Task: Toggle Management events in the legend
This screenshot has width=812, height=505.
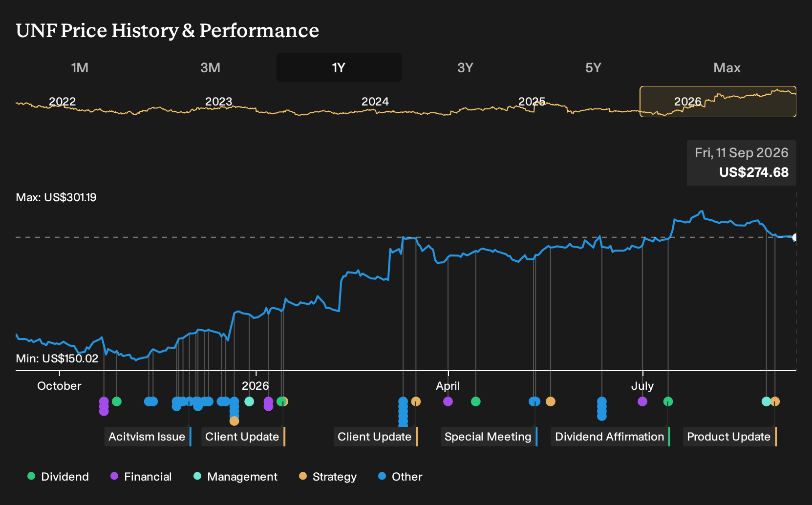Action: (x=235, y=476)
